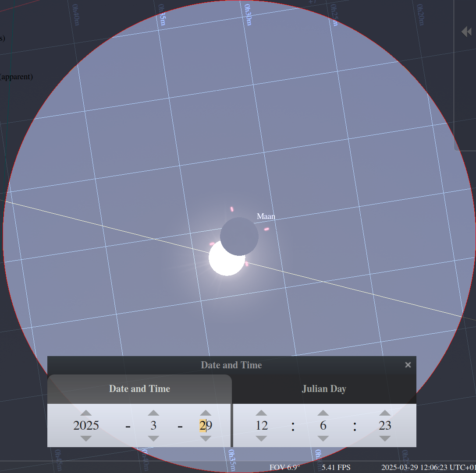Click into the year field showing 2025
Viewport: 476px width, 473px height.
(86, 426)
